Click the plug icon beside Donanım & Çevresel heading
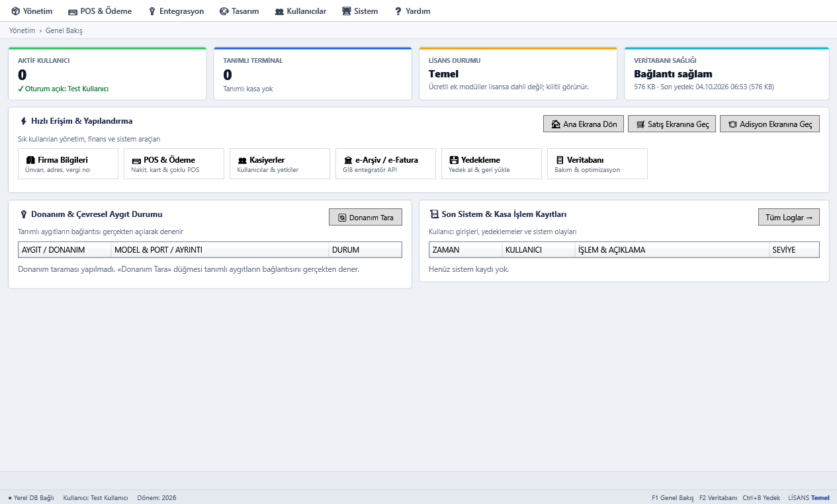The height and width of the screenshot is (504, 837). click(x=24, y=215)
